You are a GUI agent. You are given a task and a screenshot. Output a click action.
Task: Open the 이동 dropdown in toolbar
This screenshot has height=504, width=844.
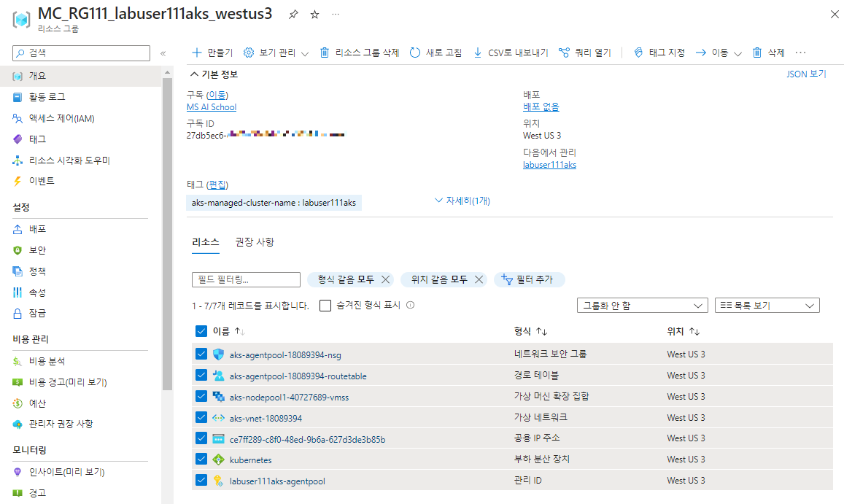(719, 53)
